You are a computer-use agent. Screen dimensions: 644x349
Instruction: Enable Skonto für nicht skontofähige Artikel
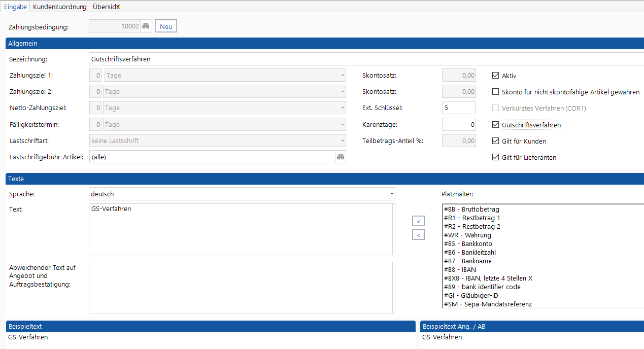(x=496, y=92)
